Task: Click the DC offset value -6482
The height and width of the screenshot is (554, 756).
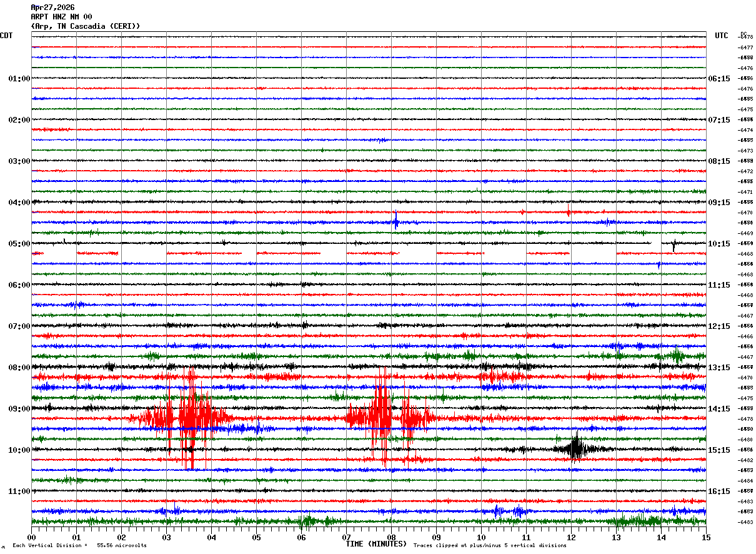Action: pos(746,460)
